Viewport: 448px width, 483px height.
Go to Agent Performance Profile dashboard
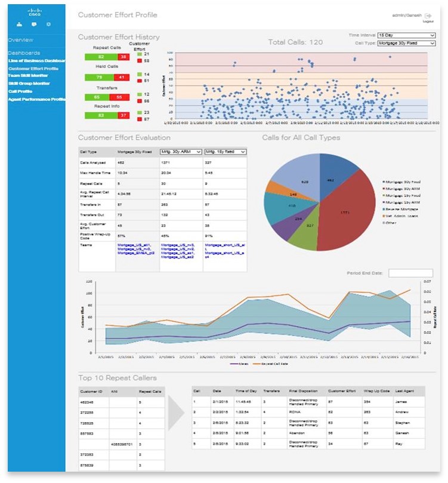point(36,99)
